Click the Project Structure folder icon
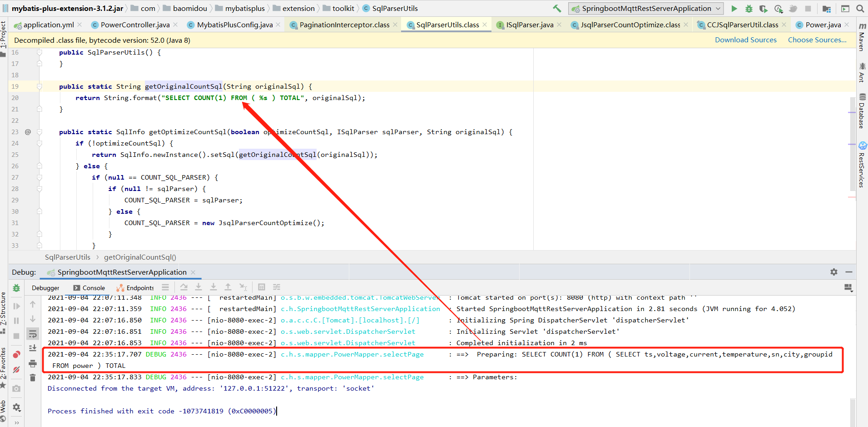Screen dimensions: 868x427 click(x=827, y=8)
